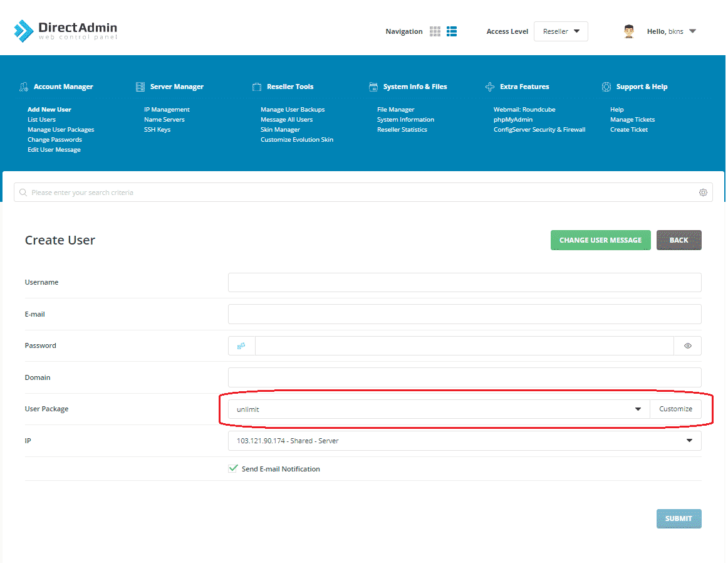Open phpMyAdmin link
This screenshot has width=728, height=563.
tap(513, 119)
